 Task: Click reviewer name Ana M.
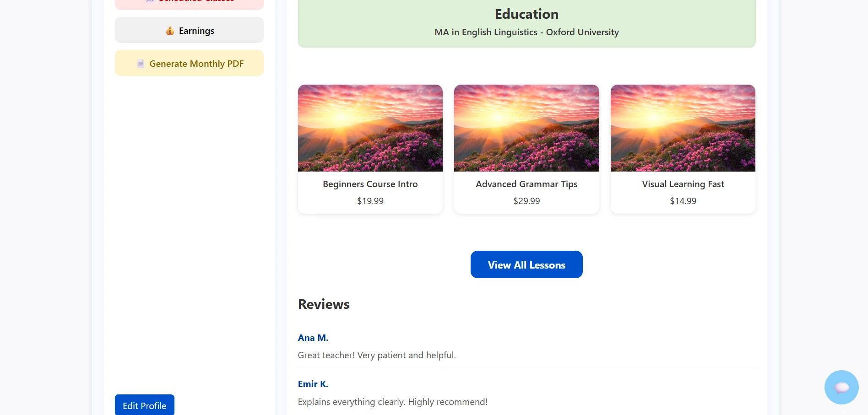click(313, 338)
